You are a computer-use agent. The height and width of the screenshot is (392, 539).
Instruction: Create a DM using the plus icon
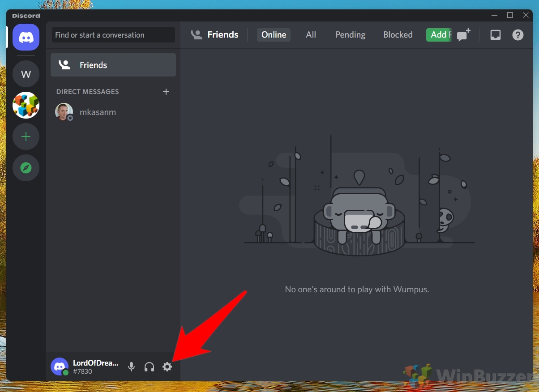pyautogui.click(x=166, y=92)
